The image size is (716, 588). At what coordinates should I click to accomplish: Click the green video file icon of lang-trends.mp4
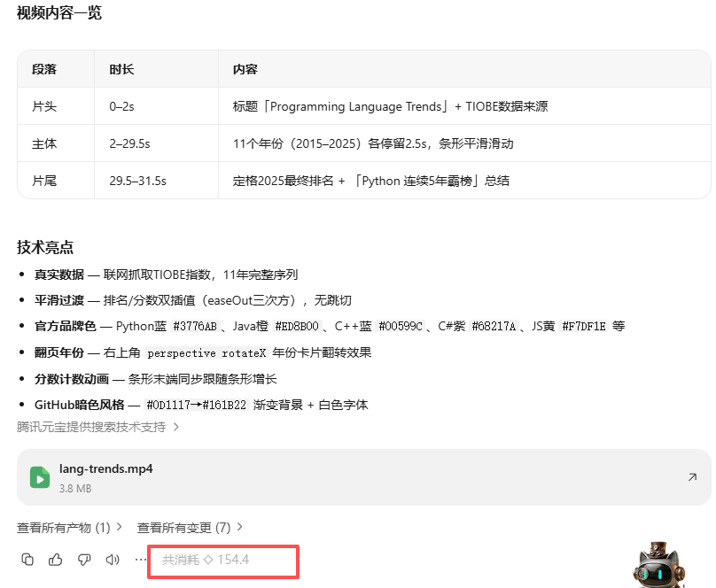click(40, 477)
